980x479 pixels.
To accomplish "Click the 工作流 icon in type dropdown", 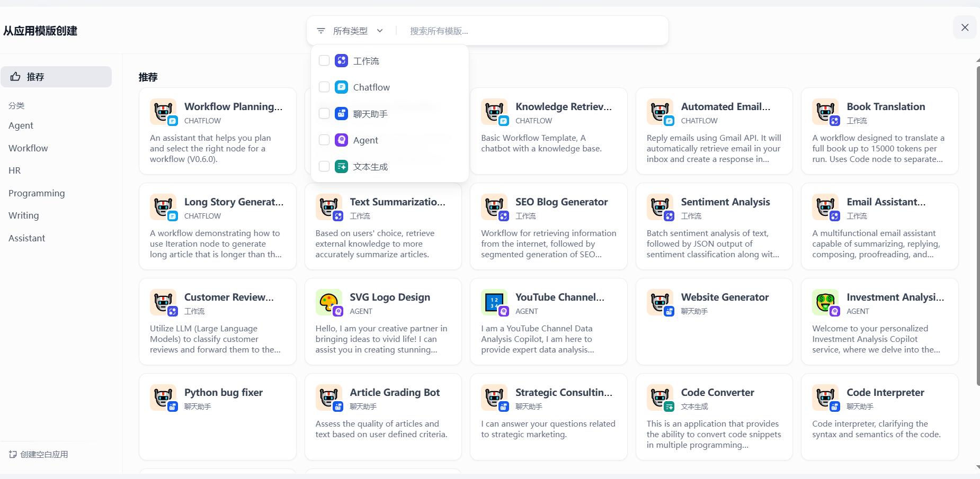I will [342, 60].
